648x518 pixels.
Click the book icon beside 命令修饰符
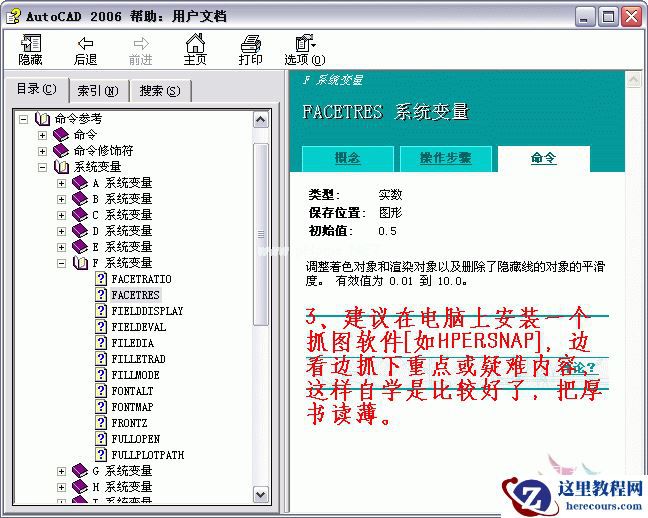click(61, 151)
